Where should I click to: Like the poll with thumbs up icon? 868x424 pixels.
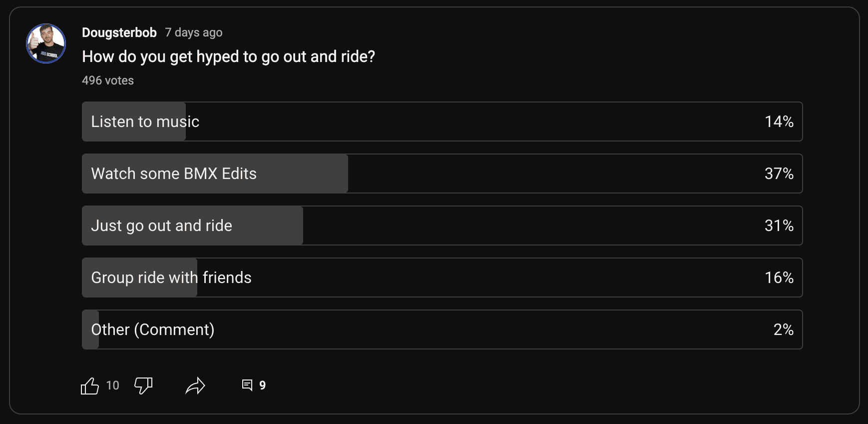tap(90, 385)
